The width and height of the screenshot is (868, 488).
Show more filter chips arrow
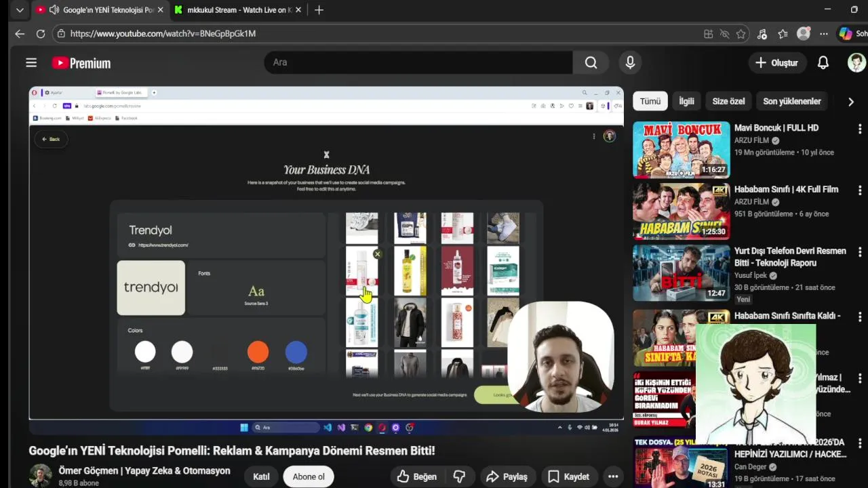pyautogui.click(x=850, y=102)
